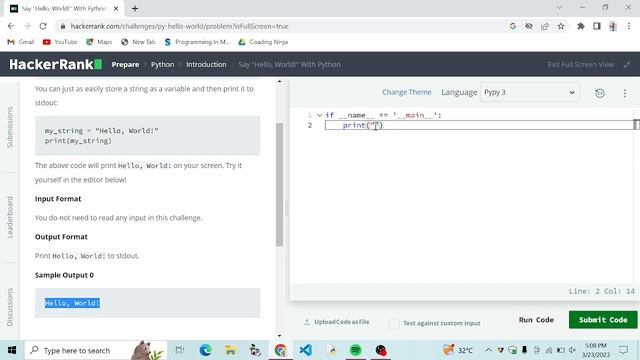This screenshot has width=640, height=360.
Task: Go to Prepare in breadcrumb
Action: pos(125,64)
